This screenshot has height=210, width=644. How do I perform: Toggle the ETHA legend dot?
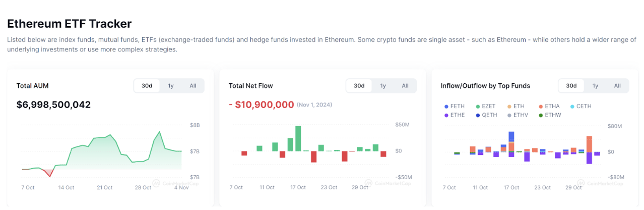pos(540,107)
